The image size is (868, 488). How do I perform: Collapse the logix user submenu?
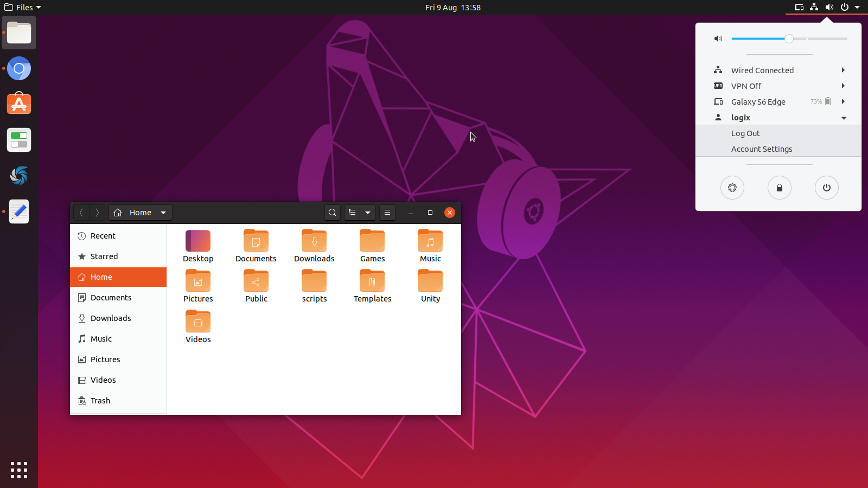pos(844,118)
